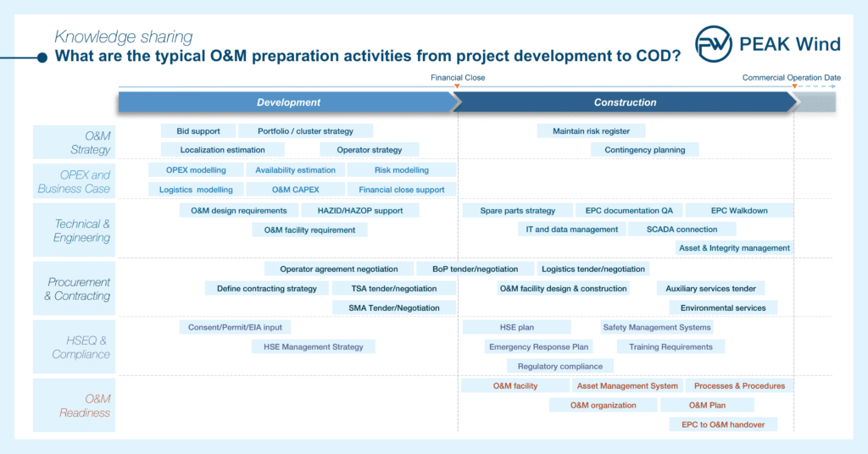
Task: Click BoP tender/negotiation box
Action: (476, 269)
